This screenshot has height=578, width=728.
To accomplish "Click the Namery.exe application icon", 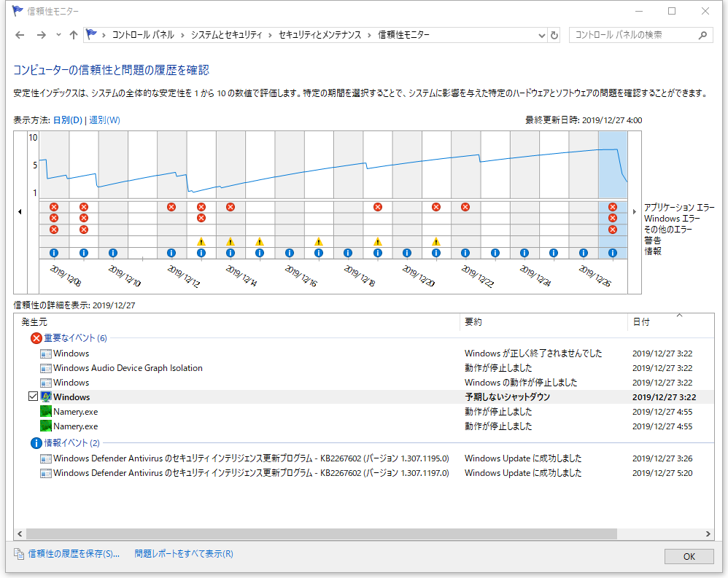I will 45,411.
